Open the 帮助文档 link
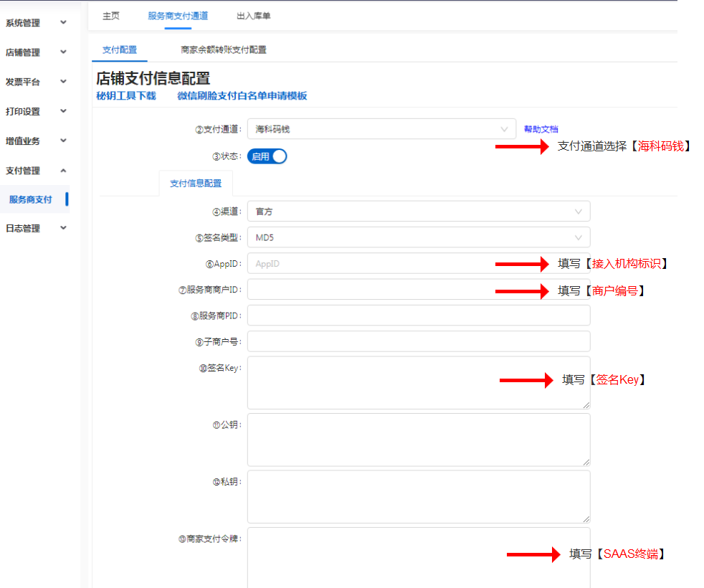Image resolution: width=704 pixels, height=588 pixels. point(541,130)
